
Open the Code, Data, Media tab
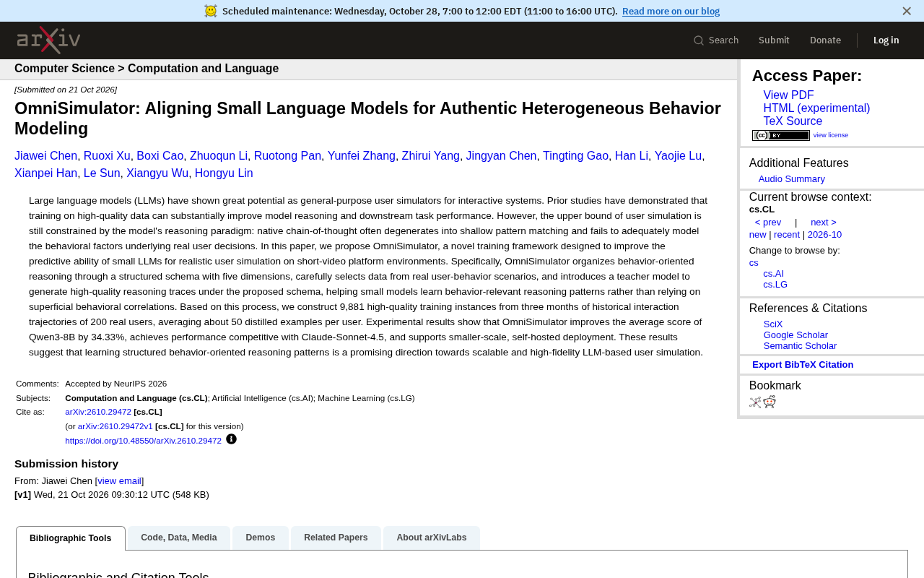pyautogui.click(x=179, y=538)
